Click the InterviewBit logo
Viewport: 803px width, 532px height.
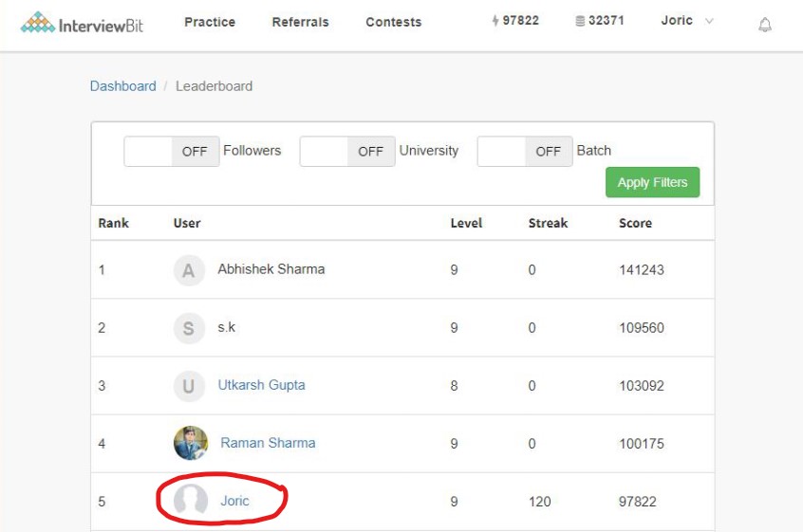(82, 23)
